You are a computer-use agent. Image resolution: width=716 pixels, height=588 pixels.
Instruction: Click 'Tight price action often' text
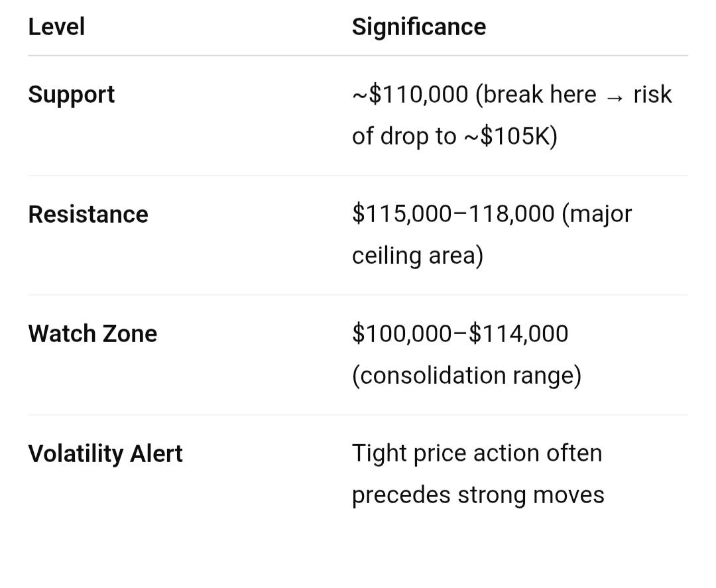(x=477, y=453)
